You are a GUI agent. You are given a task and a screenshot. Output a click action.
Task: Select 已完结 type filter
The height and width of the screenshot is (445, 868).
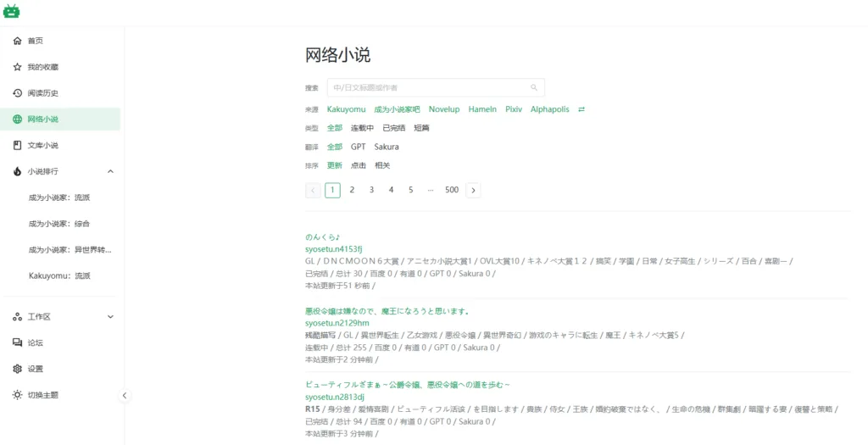click(x=393, y=128)
